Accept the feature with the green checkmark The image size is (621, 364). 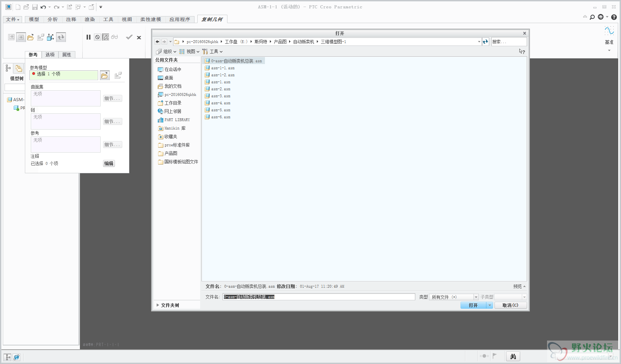pyautogui.click(x=129, y=37)
